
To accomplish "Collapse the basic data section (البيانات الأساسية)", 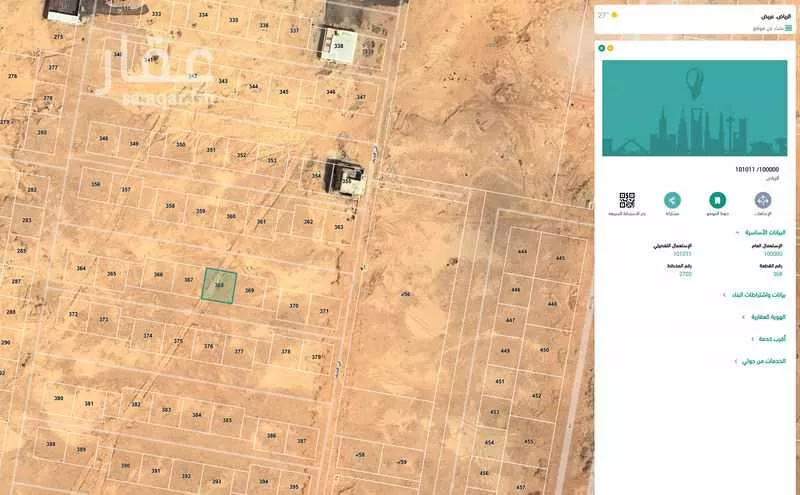I will click(x=761, y=233).
